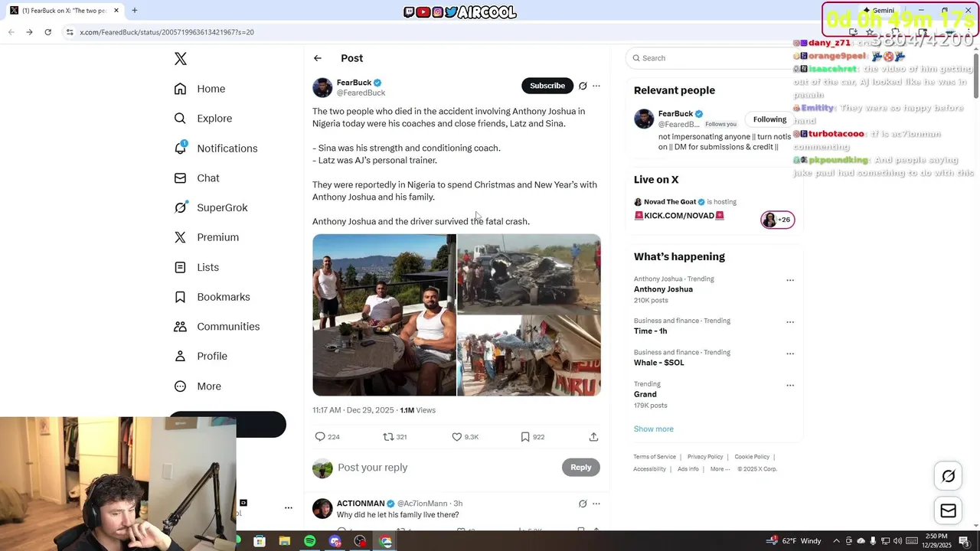
Task: Repost the FearBuck post
Action: pos(395,437)
